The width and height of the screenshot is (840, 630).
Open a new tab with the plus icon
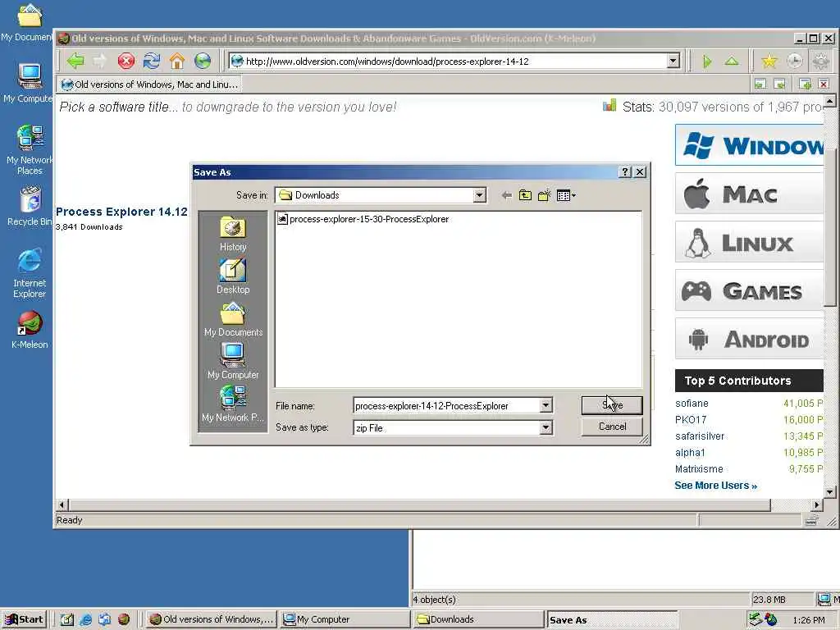pos(805,84)
